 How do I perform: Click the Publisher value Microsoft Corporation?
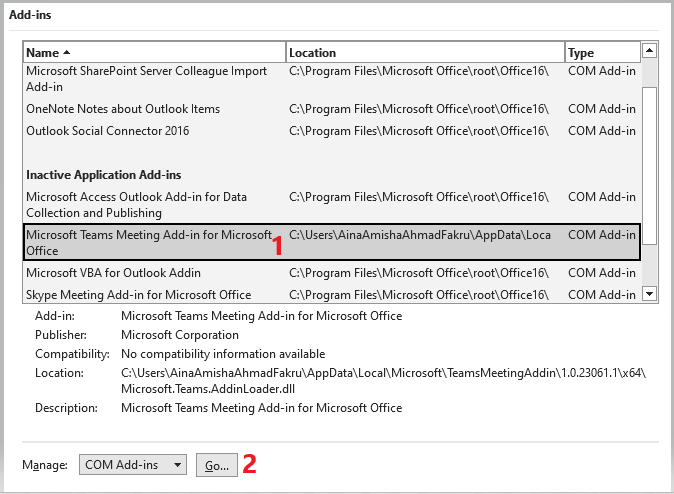click(180, 335)
